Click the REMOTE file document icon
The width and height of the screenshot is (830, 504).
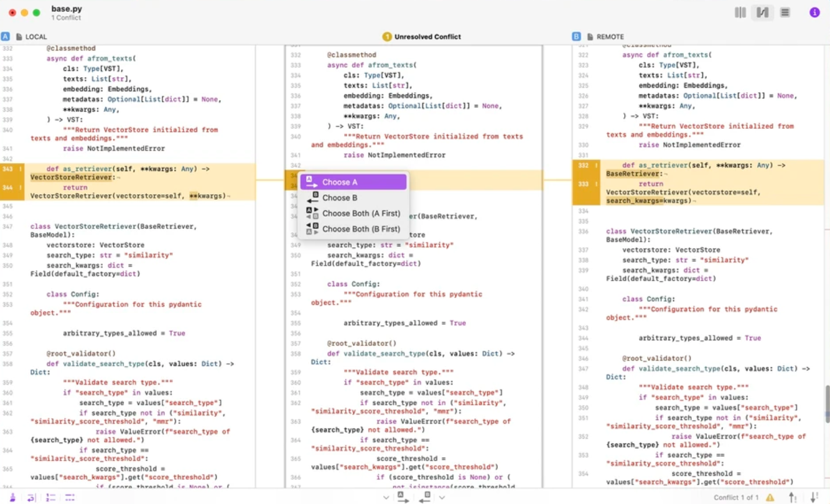(590, 37)
